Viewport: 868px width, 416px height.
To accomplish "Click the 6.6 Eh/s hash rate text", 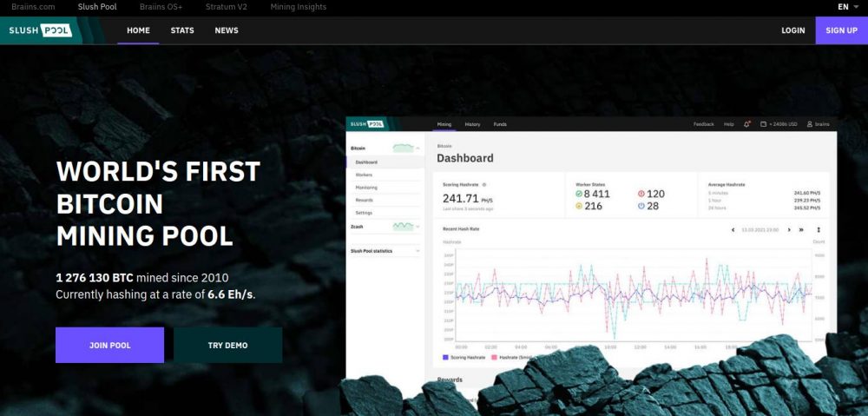I will tap(230, 294).
